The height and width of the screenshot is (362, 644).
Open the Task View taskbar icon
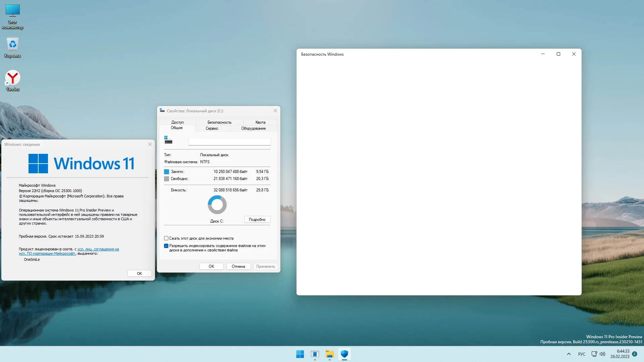pos(315,354)
